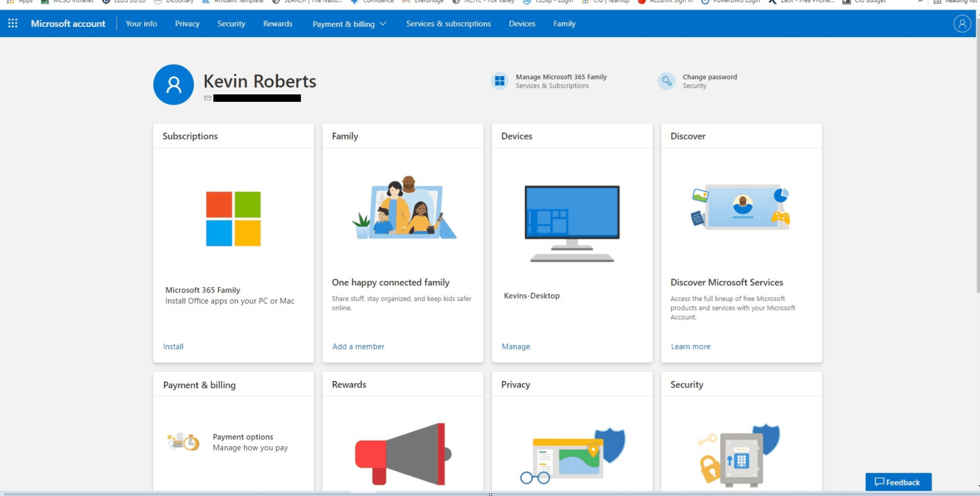The width and height of the screenshot is (980, 496).
Task: Open Manage Microsoft 365 Family link
Action: [561, 77]
